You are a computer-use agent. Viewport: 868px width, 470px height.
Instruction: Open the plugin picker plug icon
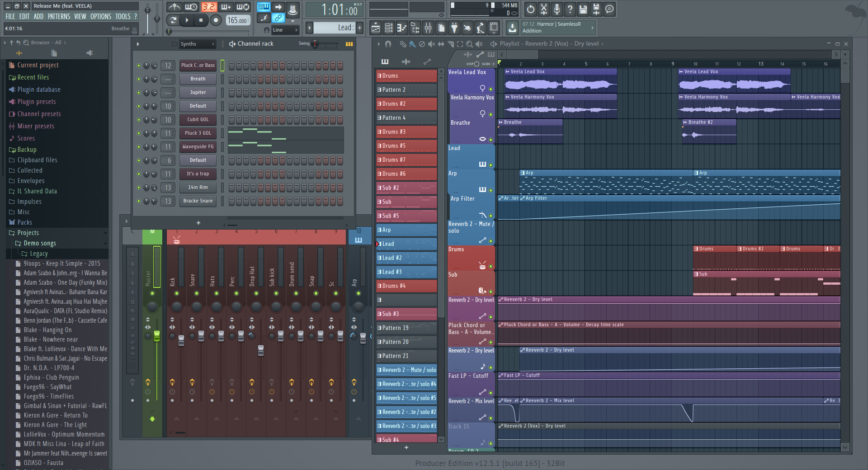[454, 28]
